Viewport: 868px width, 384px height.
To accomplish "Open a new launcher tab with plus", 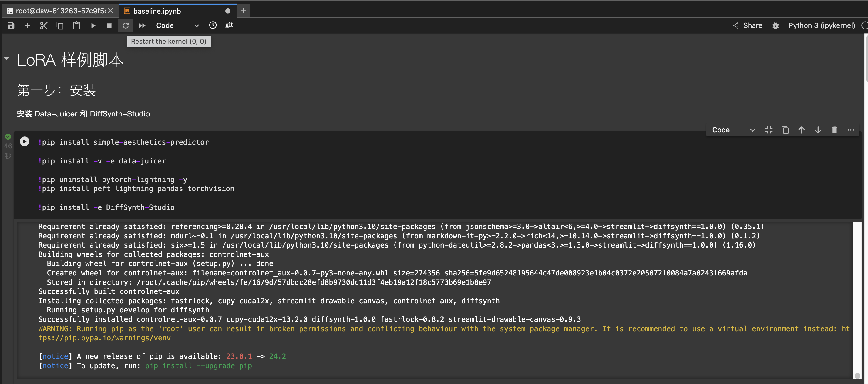I will point(243,11).
